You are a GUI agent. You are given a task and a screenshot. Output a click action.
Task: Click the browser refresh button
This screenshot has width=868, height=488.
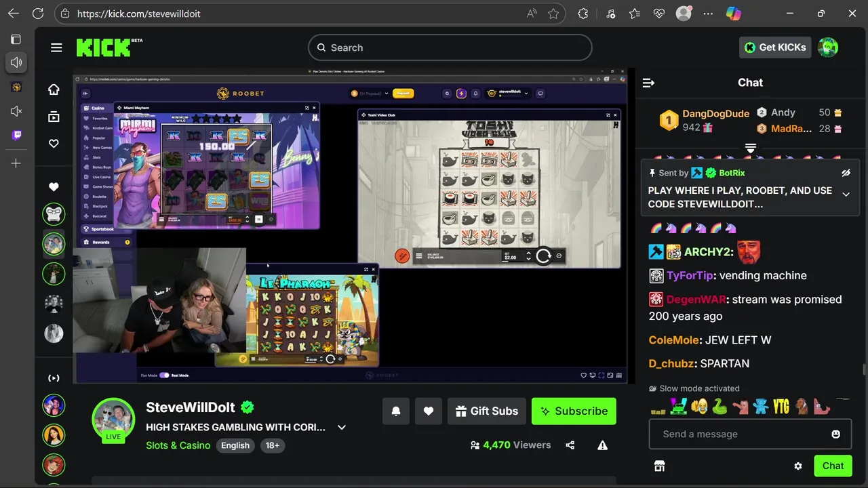point(38,14)
